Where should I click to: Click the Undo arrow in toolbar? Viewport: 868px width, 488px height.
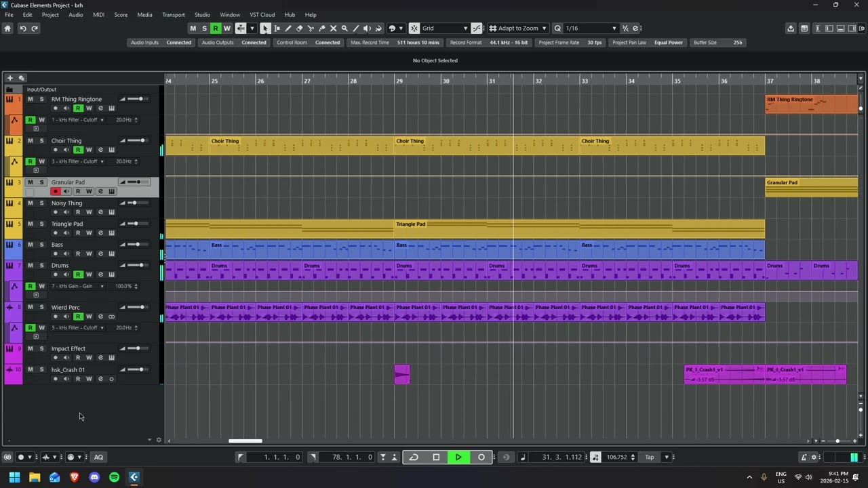pos(22,28)
